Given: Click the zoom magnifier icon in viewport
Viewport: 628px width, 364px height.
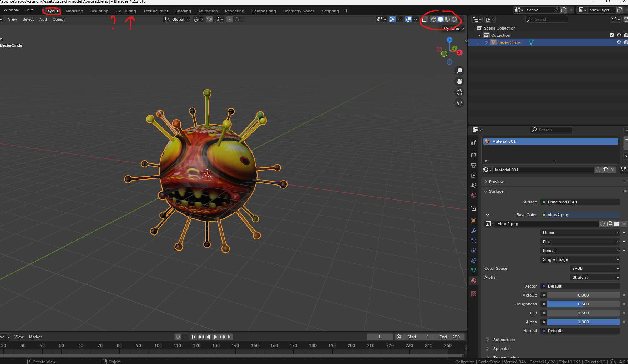Looking at the screenshot, I should pyautogui.click(x=459, y=71).
